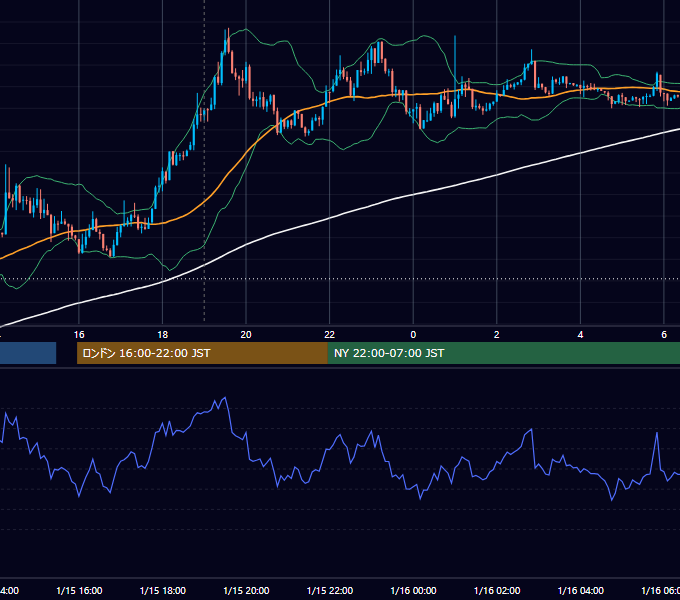Click the 1/16 04:00 date label
680x600 pixels.
581,590
